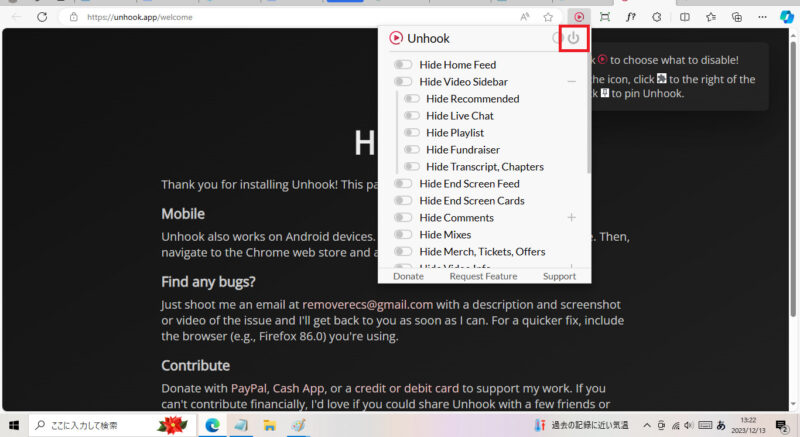The width and height of the screenshot is (800, 437).
Task: Open the Paint app in the taskbar
Action: 298,425
